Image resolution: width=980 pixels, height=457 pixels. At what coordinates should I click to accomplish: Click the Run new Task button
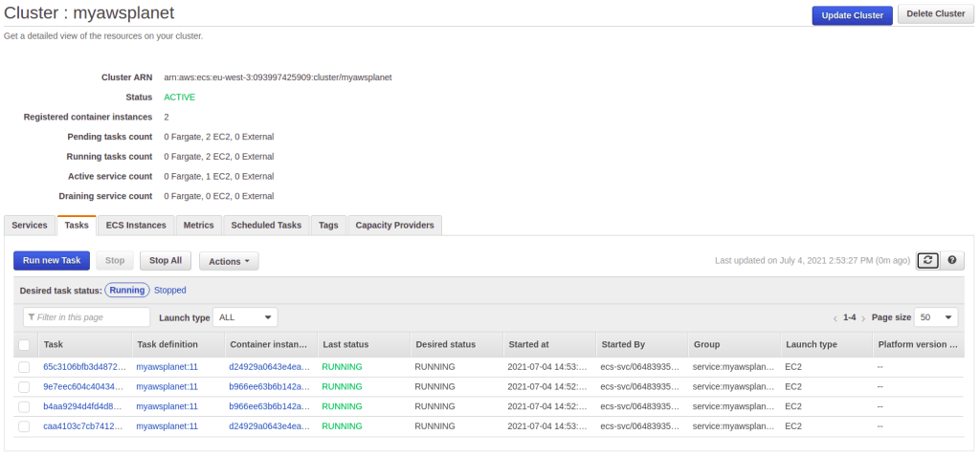click(x=52, y=260)
